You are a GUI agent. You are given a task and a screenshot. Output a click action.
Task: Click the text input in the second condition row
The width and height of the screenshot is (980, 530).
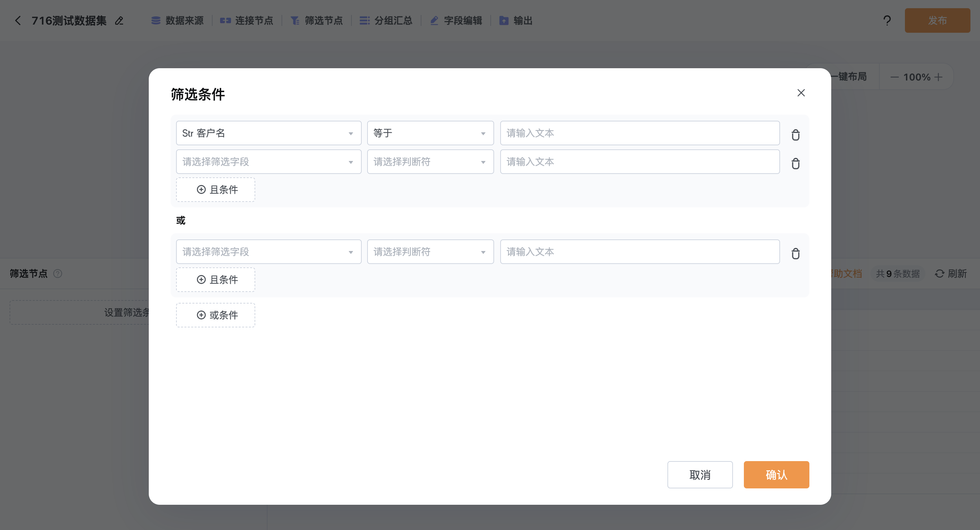click(640, 162)
